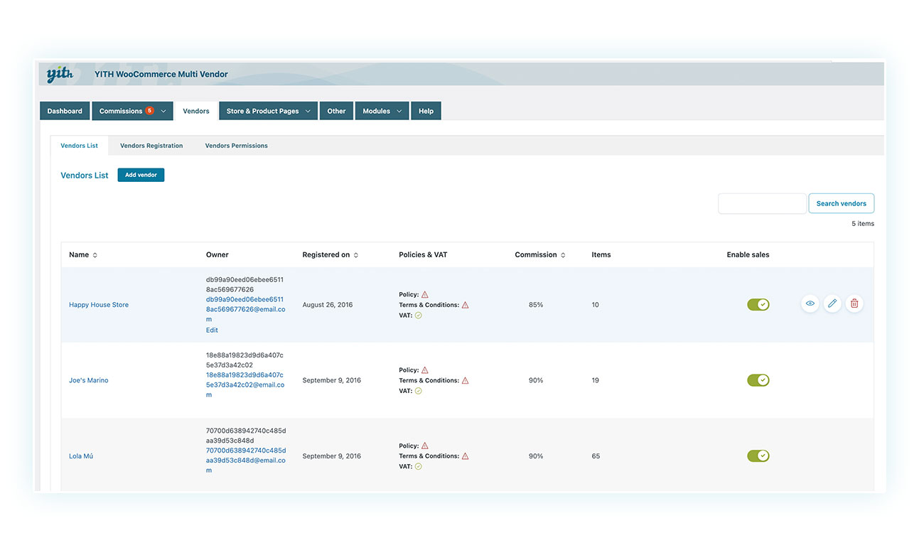
Task: Toggle sales off for Lola Mú
Action: pos(758,456)
